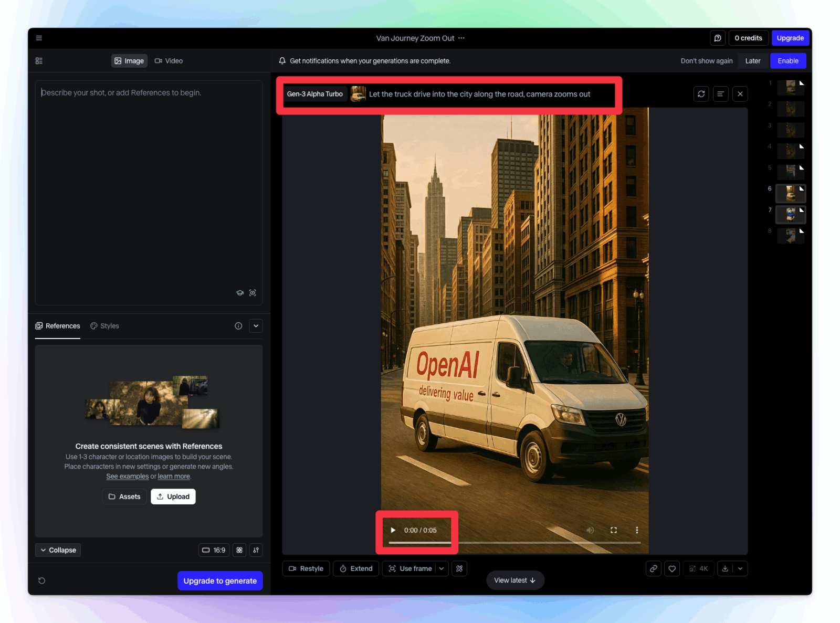
Task: Open the project title options menu
Action: click(461, 38)
